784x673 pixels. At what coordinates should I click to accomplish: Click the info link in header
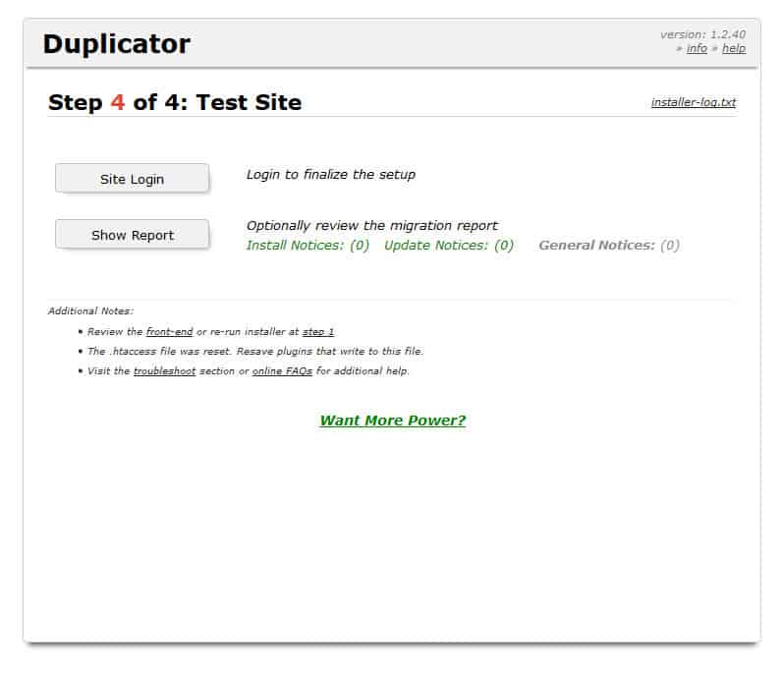tap(697, 48)
